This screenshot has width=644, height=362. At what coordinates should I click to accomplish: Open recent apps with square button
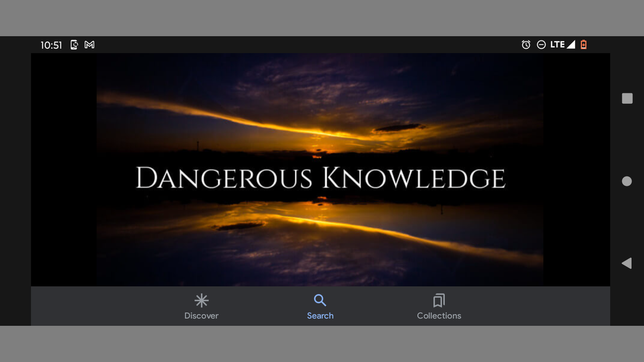tap(627, 99)
